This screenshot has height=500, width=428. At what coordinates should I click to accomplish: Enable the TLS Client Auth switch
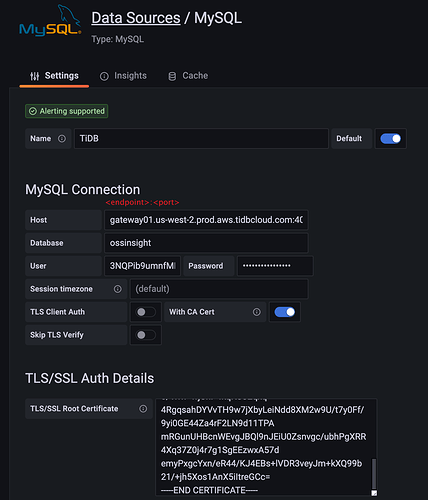point(146,312)
